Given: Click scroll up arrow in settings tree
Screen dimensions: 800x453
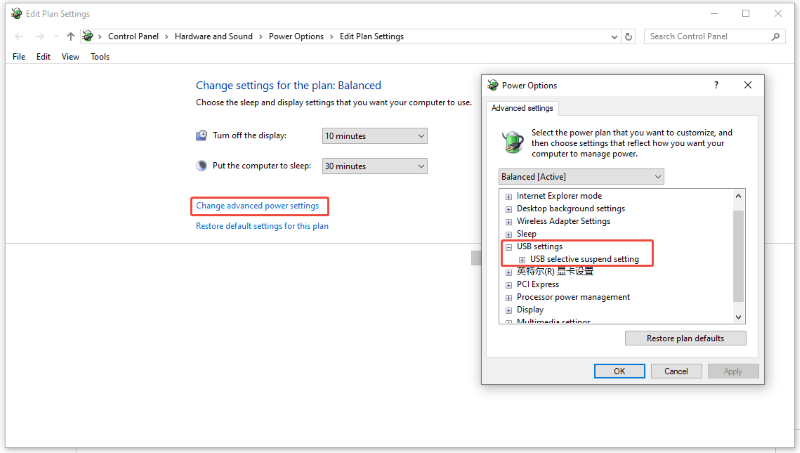Looking at the screenshot, I should 738,195.
